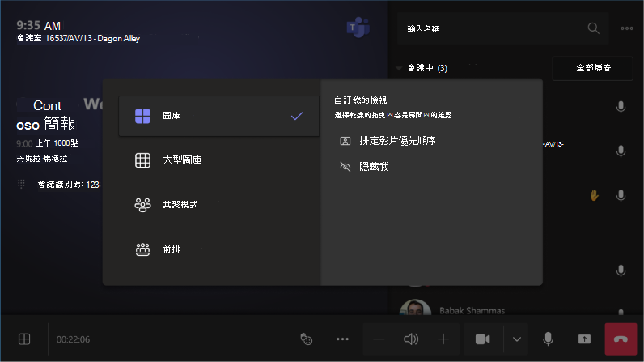
Task: Click 隱藏我 to hide my video
Action: coord(364,166)
